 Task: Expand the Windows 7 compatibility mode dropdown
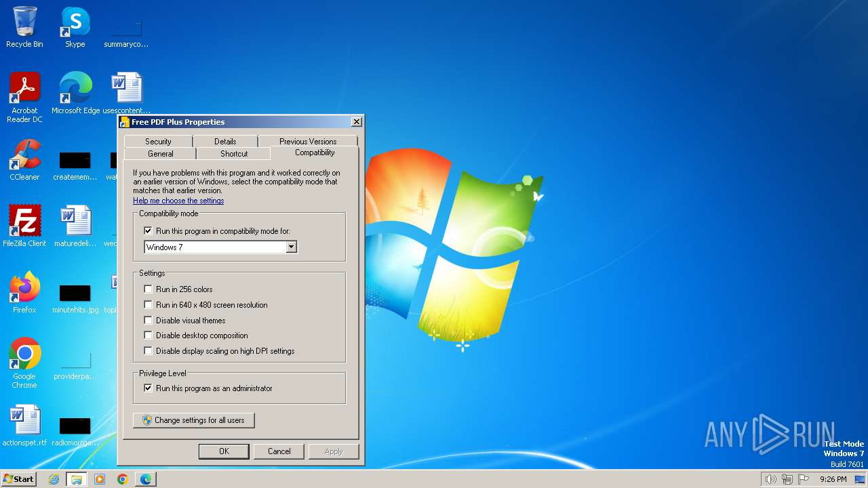click(291, 247)
